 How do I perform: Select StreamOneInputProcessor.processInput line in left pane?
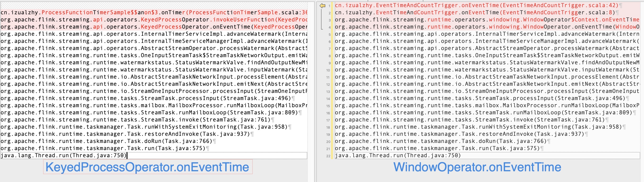tap(154, 91)
